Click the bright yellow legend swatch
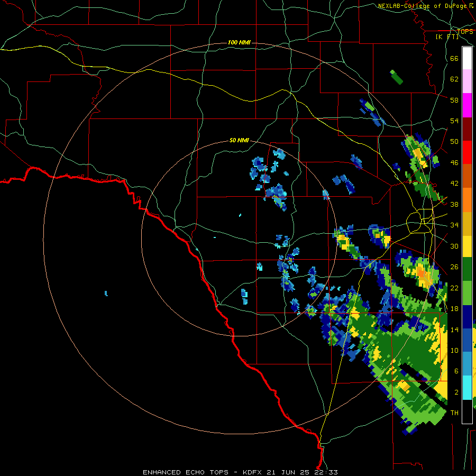This screenshot has height=476, width=476. point(467,247)
